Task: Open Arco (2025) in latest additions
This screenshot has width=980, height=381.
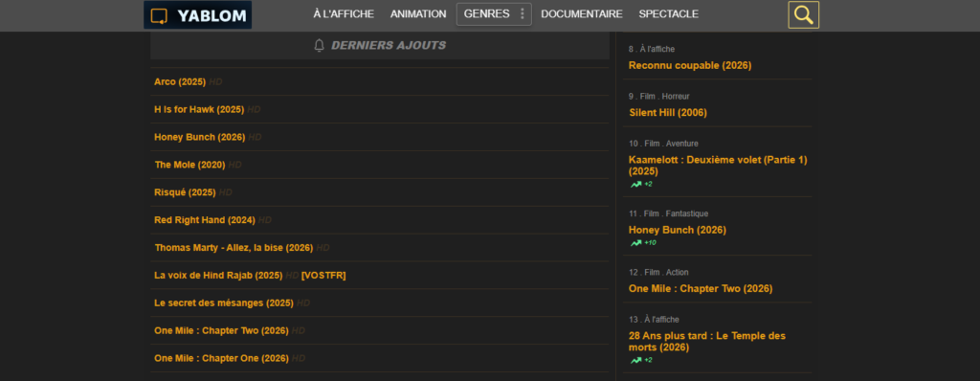Action: tap(180, 82)
